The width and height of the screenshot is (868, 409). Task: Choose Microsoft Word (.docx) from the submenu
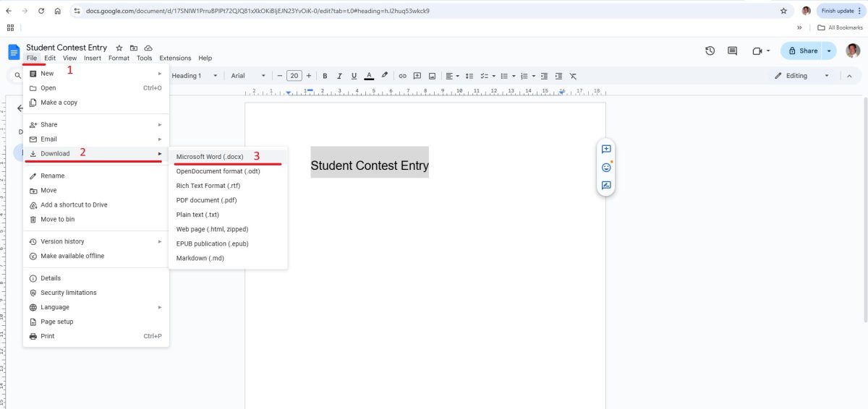(x=210, y=157)
